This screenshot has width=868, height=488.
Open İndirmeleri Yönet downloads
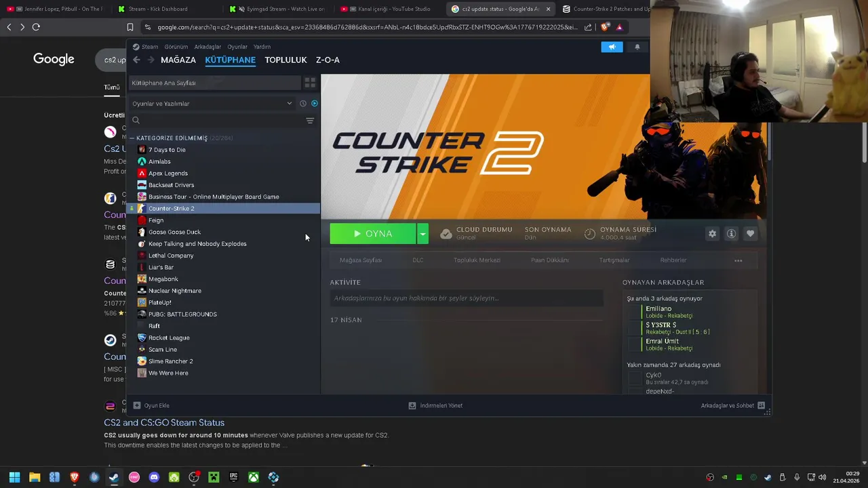(x=435, y=406)
